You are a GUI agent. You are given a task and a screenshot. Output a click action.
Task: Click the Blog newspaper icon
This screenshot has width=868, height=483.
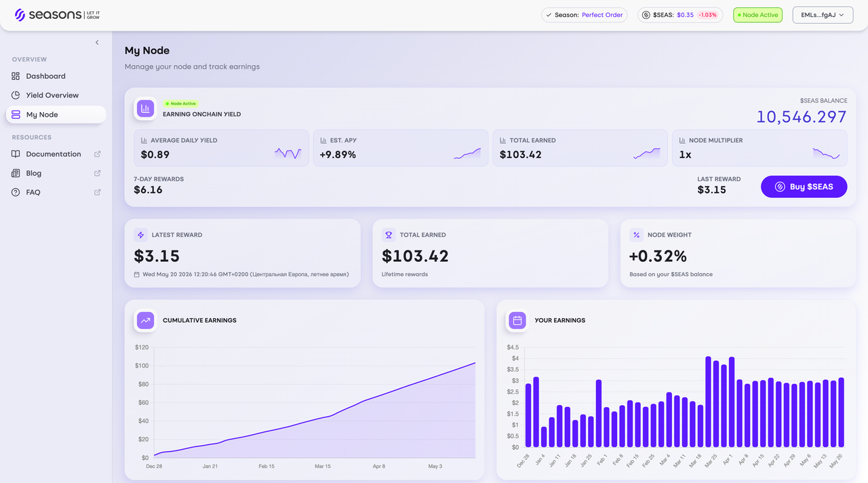click(16, 173)
